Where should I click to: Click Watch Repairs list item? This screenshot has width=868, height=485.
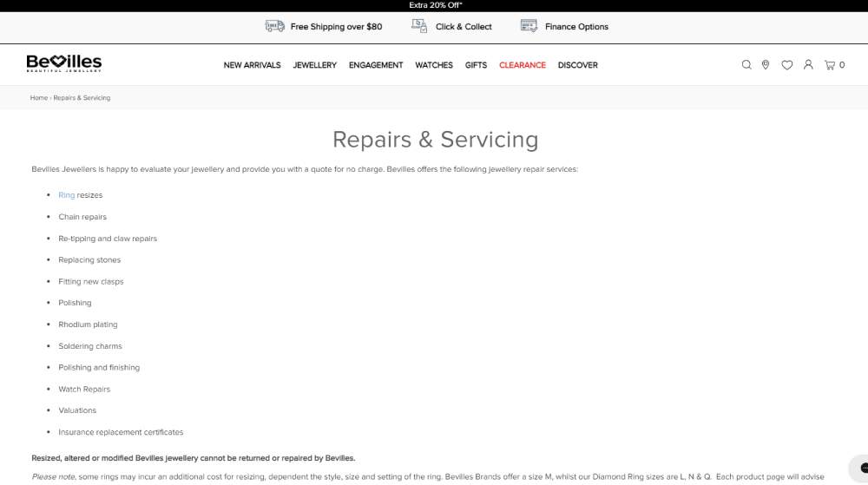[x=84, y=390]
